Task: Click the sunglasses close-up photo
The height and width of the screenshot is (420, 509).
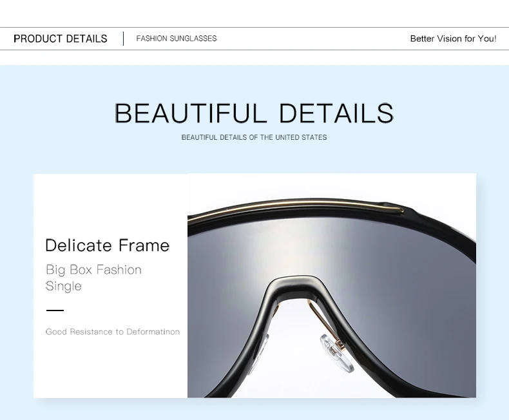Action: pos(332,285)
